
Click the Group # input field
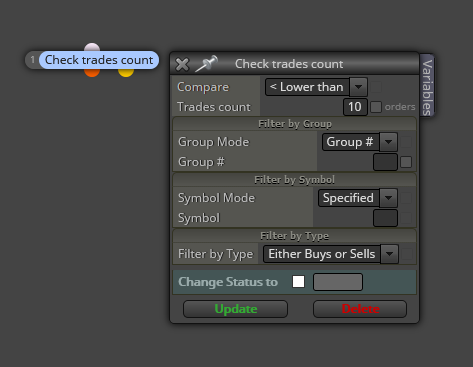385,162
